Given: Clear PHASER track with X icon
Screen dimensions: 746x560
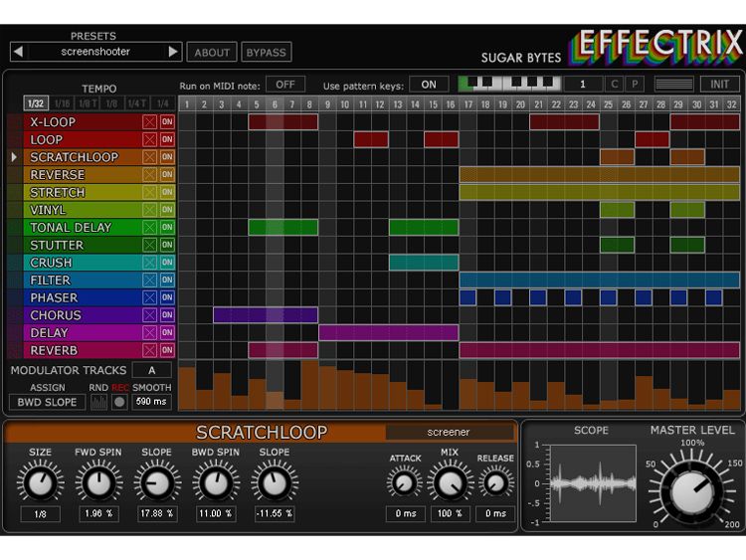Looking at the screenshot, I should [149, 297].
